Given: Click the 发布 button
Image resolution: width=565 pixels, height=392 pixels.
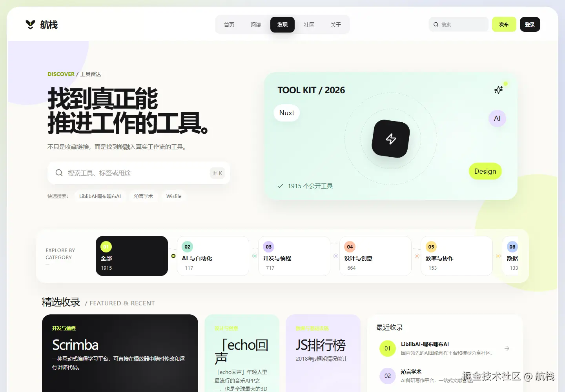Looking at the screenshot, I should (x=504, y=24).
